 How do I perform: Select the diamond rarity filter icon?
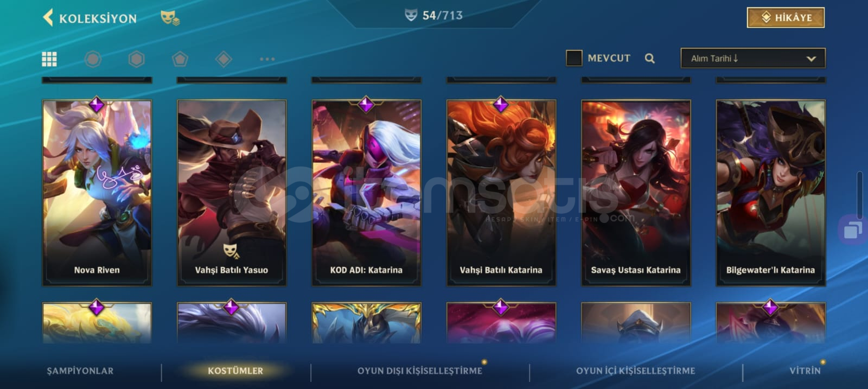224,59
